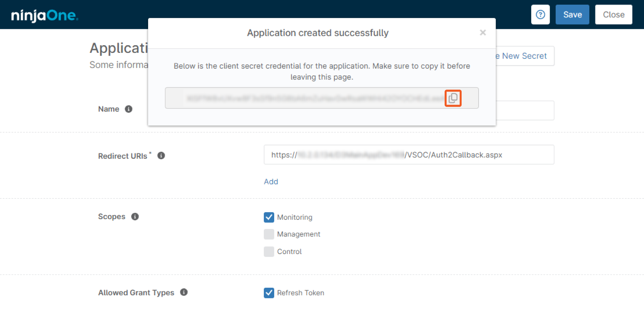Click the help question mark icon
Viewport: 644px width, 321px height.
[x=540, y=14]
